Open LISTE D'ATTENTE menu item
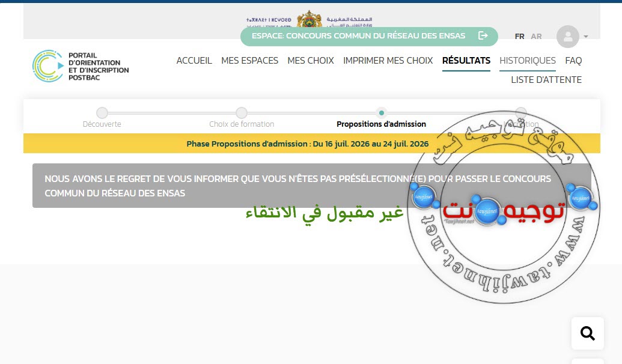This screenshot has width=622, height=364. point(546,80)
